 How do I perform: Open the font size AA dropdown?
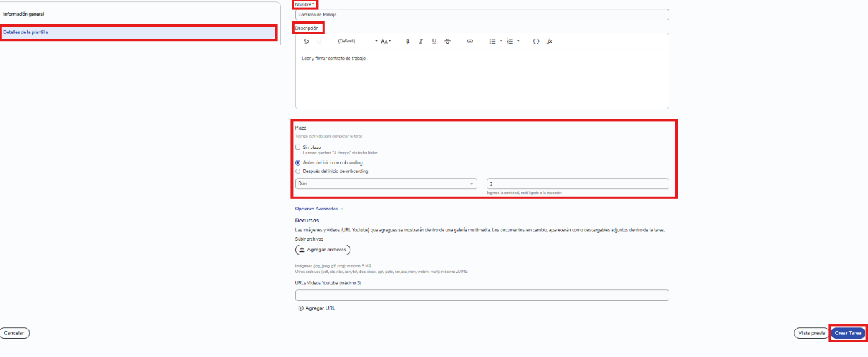point(386,41)
